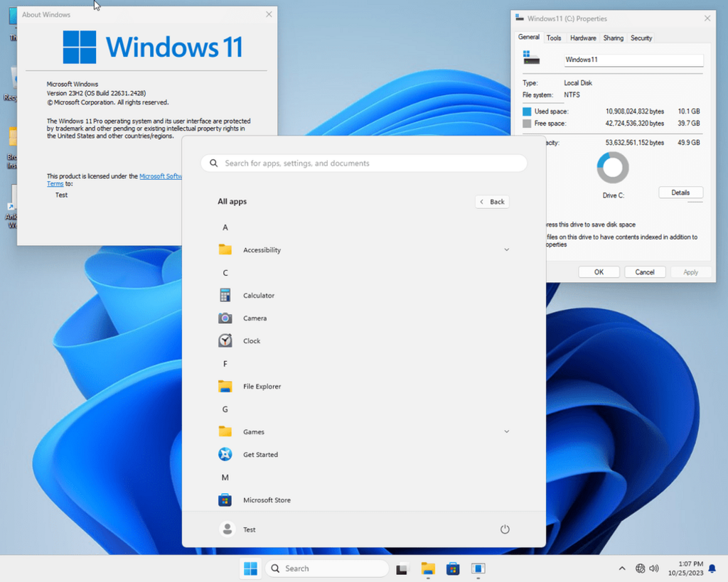Jump to letter C app index
This screenshot has width=728, height=582.
tap(225, 273)
